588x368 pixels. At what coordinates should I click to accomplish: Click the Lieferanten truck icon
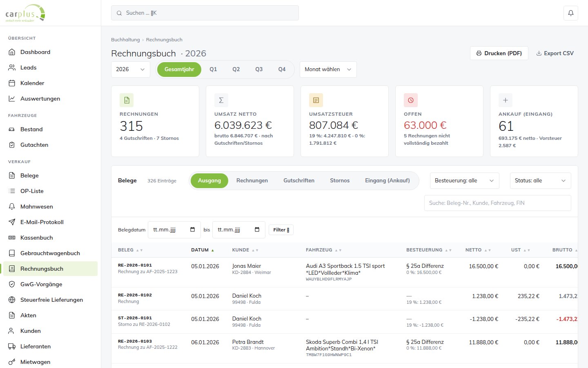(x=12, y=346)
